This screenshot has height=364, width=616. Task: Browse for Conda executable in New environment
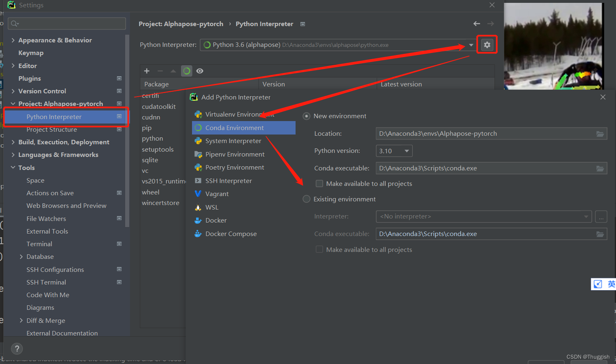(x=600, y=168)
